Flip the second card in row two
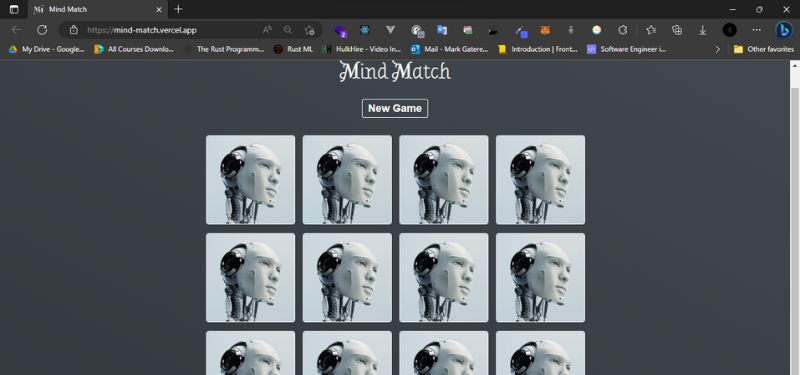800x375 pixels. coord(347,278)
